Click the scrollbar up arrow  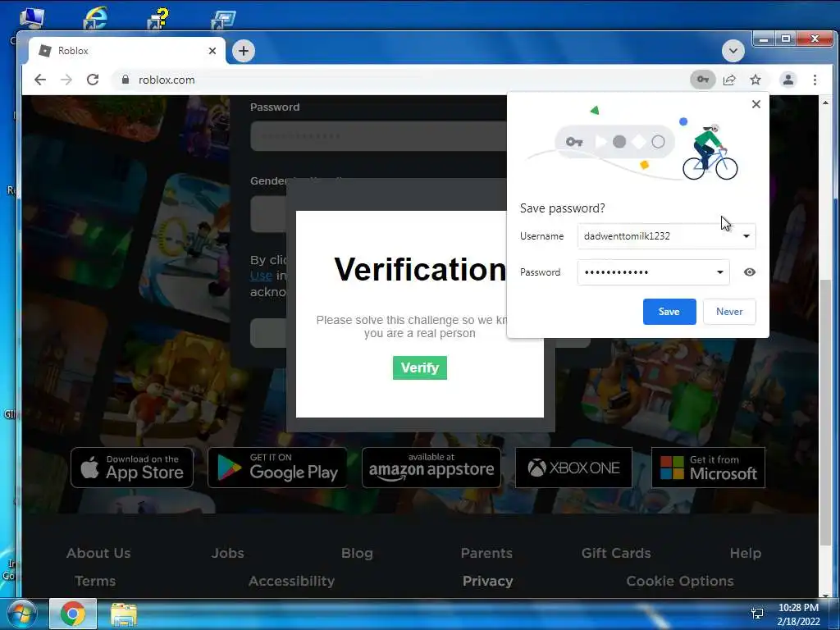point(825,102)
